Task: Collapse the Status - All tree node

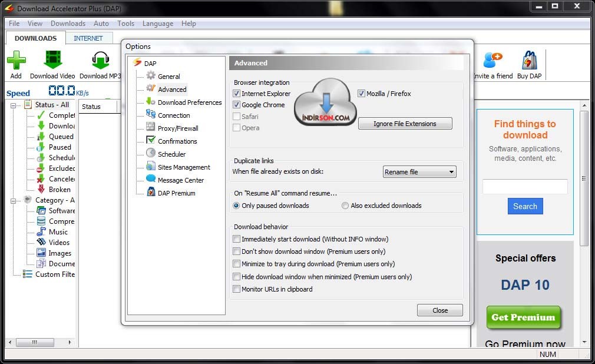Action: [x=14, y=105]
